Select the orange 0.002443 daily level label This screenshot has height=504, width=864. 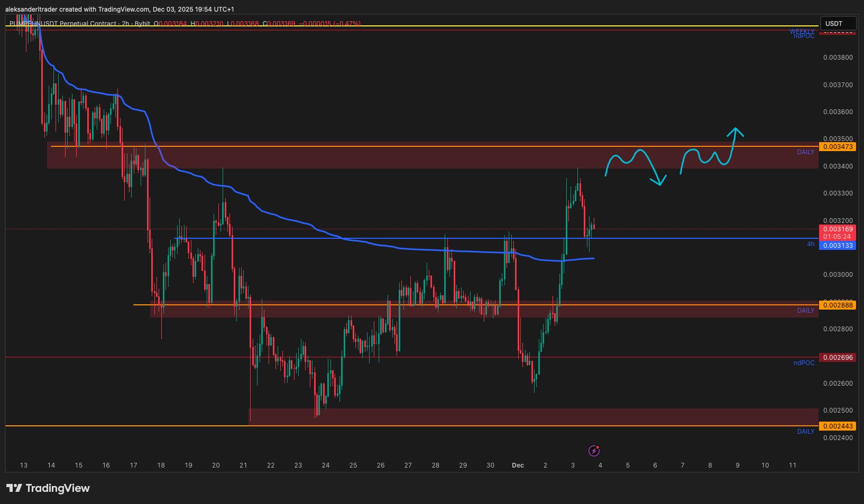(838, 426)
